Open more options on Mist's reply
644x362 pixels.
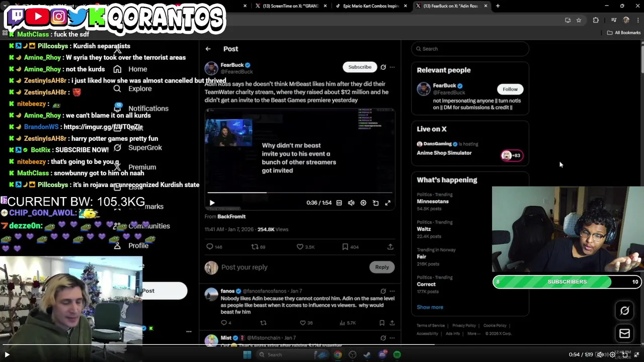tap(392, 338)
